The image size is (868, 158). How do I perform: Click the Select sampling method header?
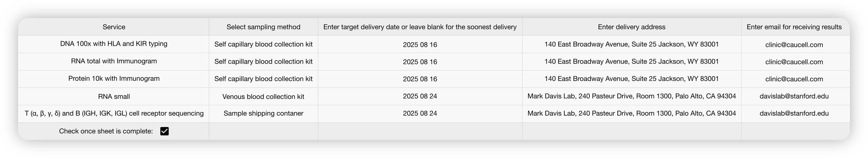tap(263, 27)
